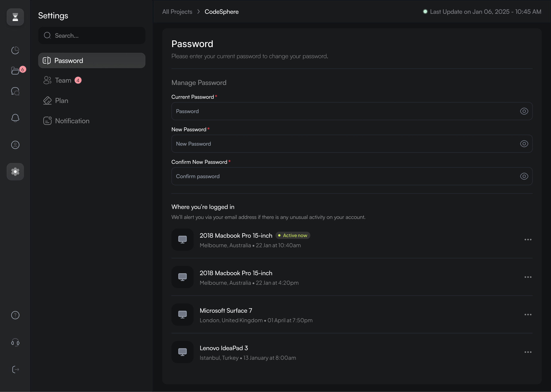The height and width of the screenshot is (392, 551).
Task: Focus the New Password input field
Action: tap(352, 144)
